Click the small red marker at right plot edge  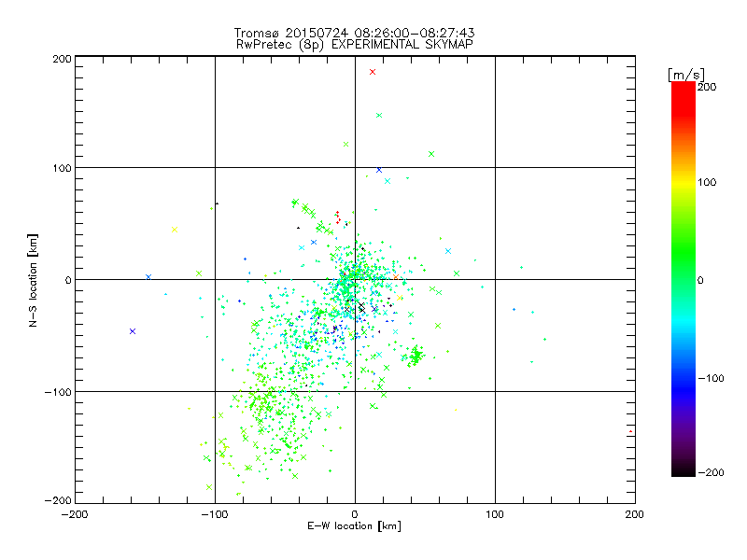coord(631,431)
